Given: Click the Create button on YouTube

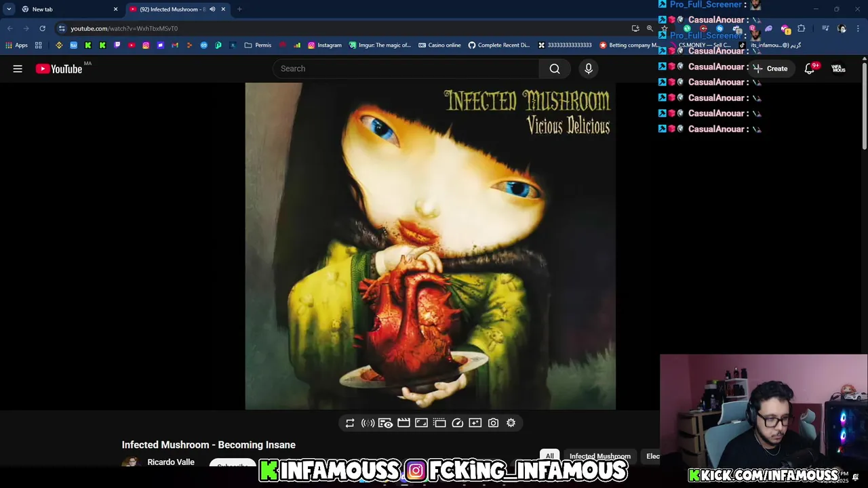Looking at the screenshot, I should tap(770, 68).
